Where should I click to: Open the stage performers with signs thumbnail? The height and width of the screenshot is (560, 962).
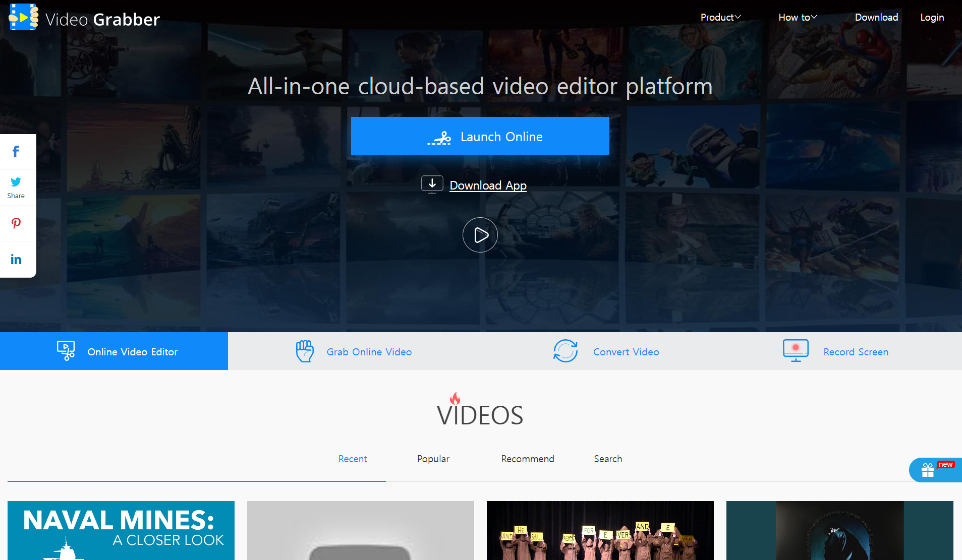600,530
